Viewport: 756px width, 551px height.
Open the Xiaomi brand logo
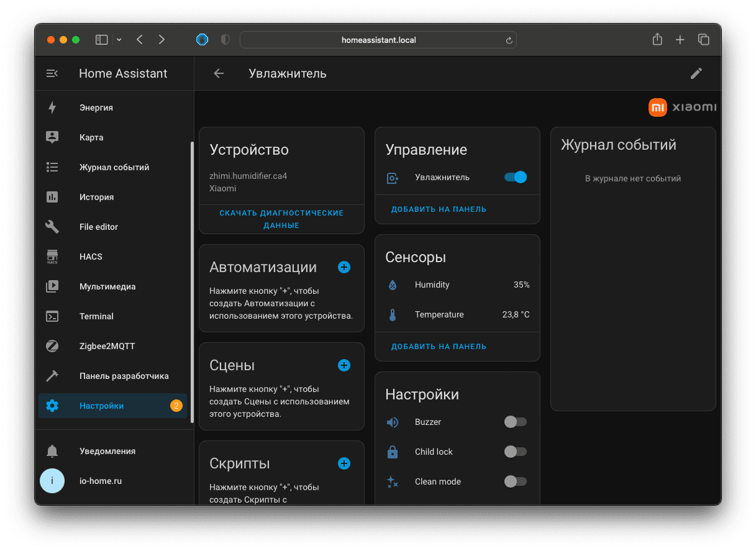682,107
